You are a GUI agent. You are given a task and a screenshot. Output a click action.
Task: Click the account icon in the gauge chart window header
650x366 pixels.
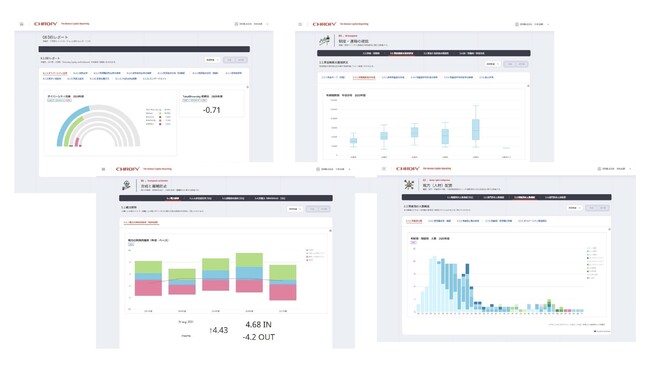[236, 24]
